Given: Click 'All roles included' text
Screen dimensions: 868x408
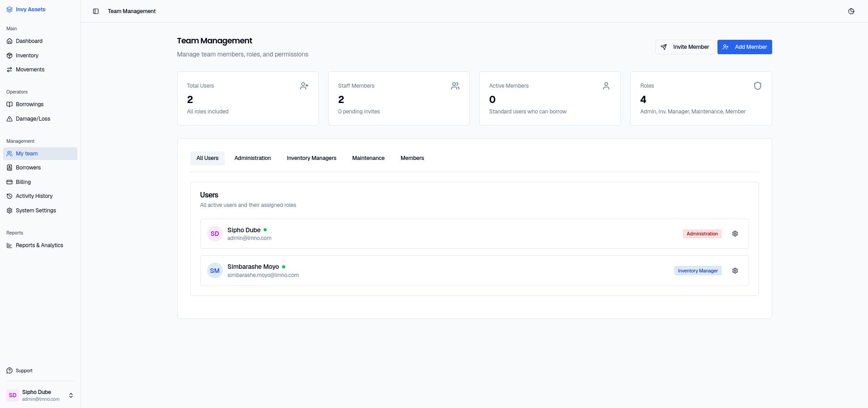Looking at the screenshot, I should [208, 112].
